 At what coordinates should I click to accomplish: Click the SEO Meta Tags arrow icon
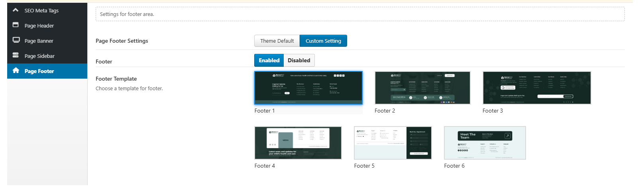pos(16,10)
